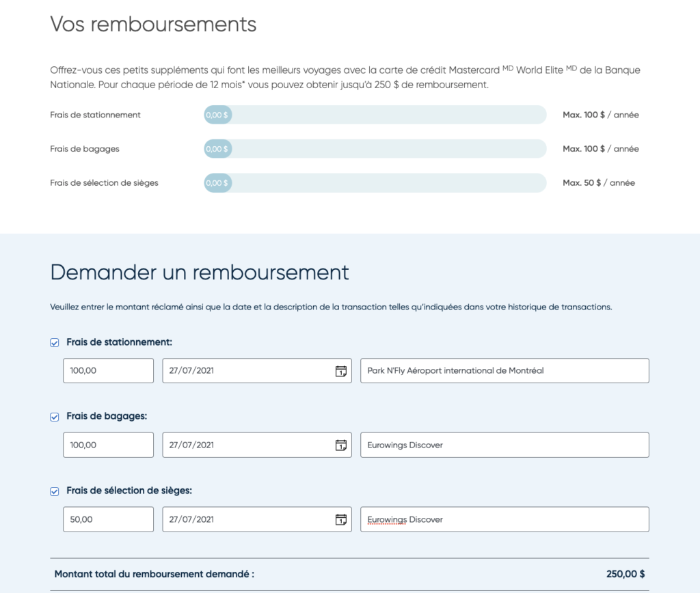
Task: Disable the Frais de sélection de sièges checkbox
Action: (x=54, y=491)
